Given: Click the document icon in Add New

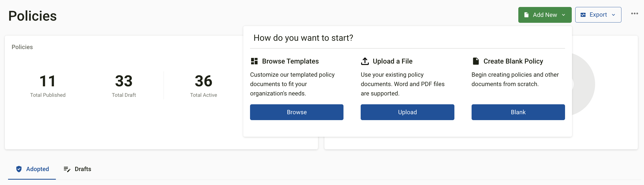Looking at the screenshot, I should (x=526, y=15).
